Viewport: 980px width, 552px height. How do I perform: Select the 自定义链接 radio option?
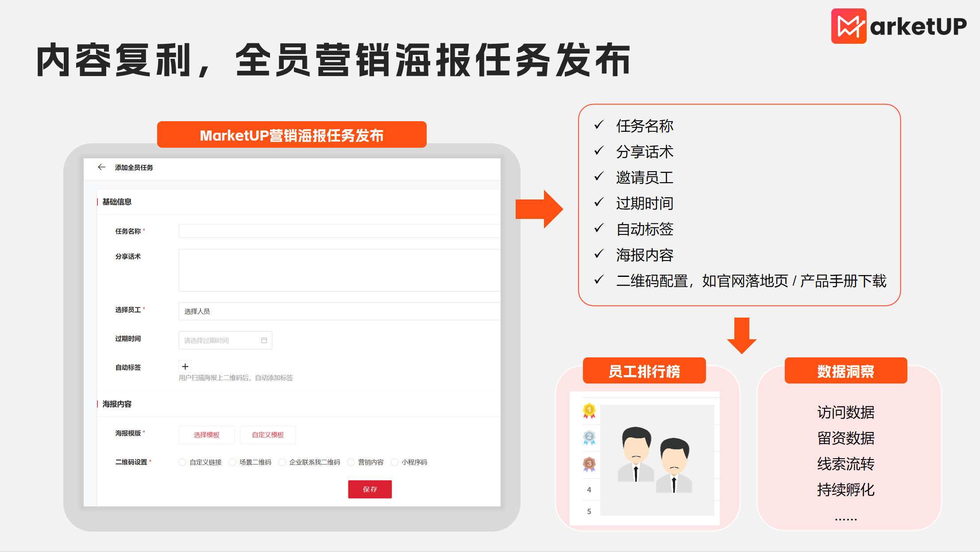(182, 462)
